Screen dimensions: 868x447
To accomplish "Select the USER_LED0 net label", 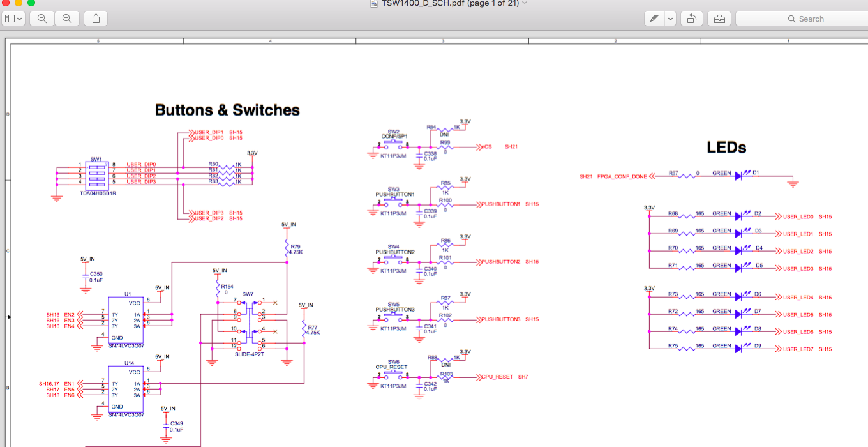I will [x=798, y=216].
